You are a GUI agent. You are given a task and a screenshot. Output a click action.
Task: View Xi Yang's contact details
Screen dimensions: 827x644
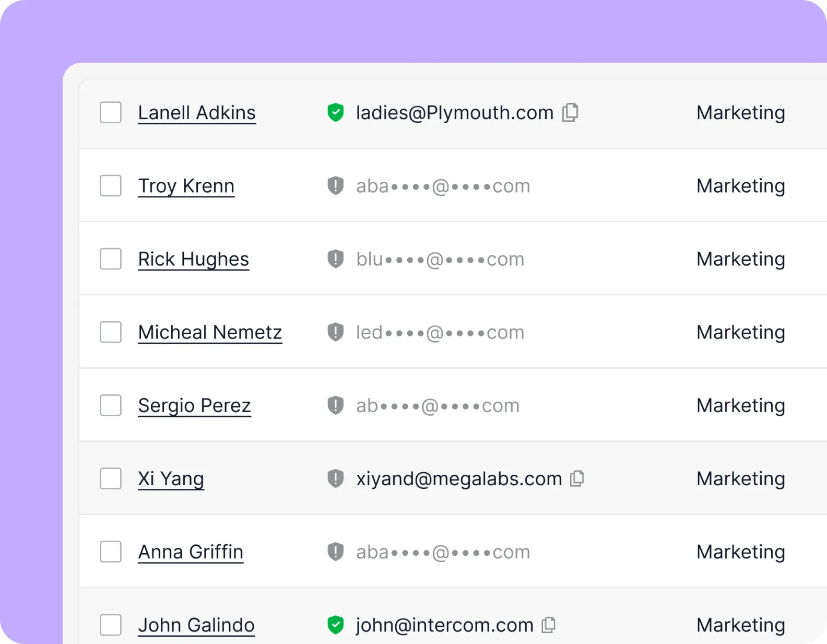click(171, 479)
